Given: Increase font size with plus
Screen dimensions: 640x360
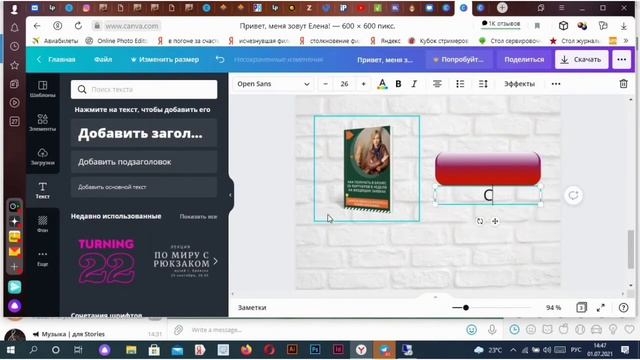Looking at the screenshot, I should pyautogui.click(x=363, y=84).
